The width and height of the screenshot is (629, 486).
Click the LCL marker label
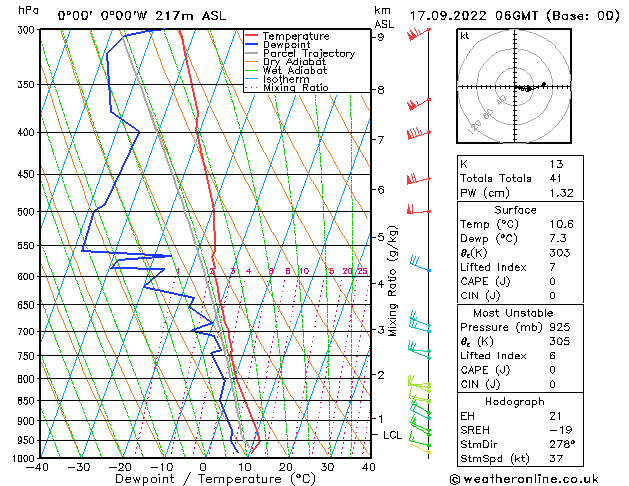(x=392, y=435)
